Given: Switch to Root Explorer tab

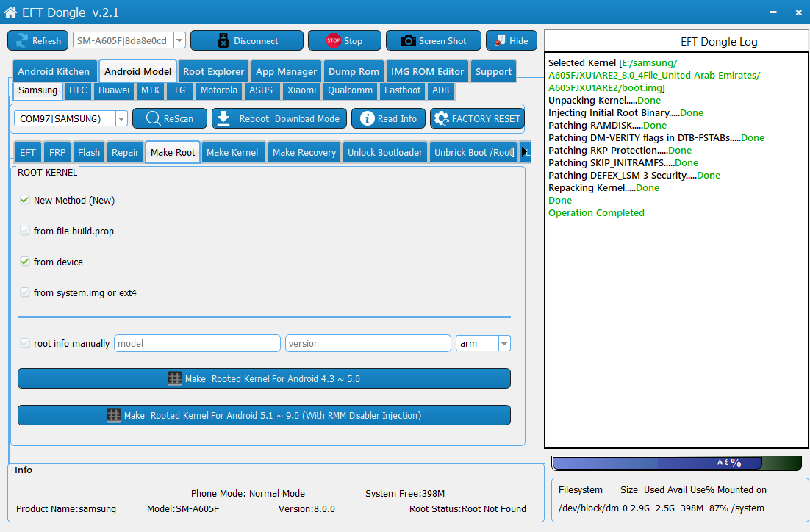Looking at the screenshot, I should point(213,71).
